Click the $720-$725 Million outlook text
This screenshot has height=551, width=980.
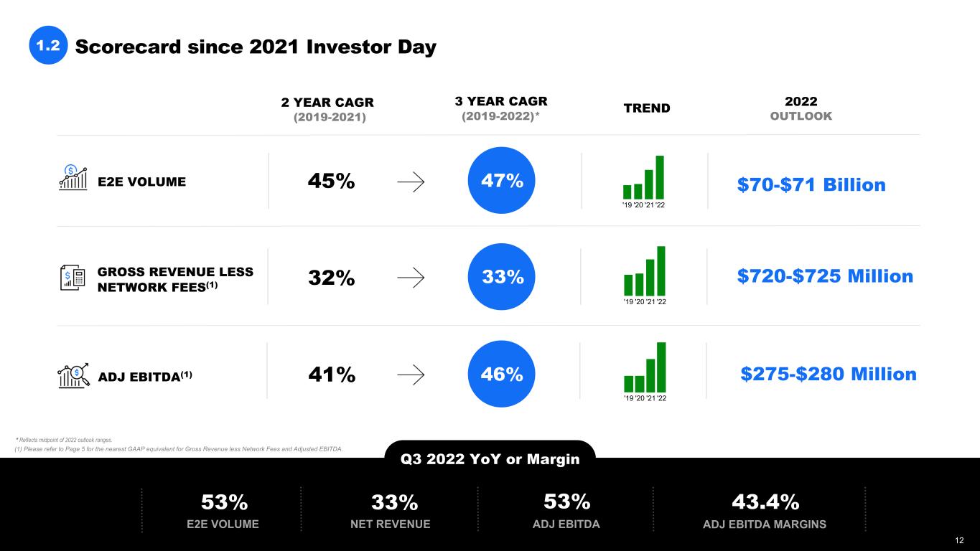(x=825, y=276)
